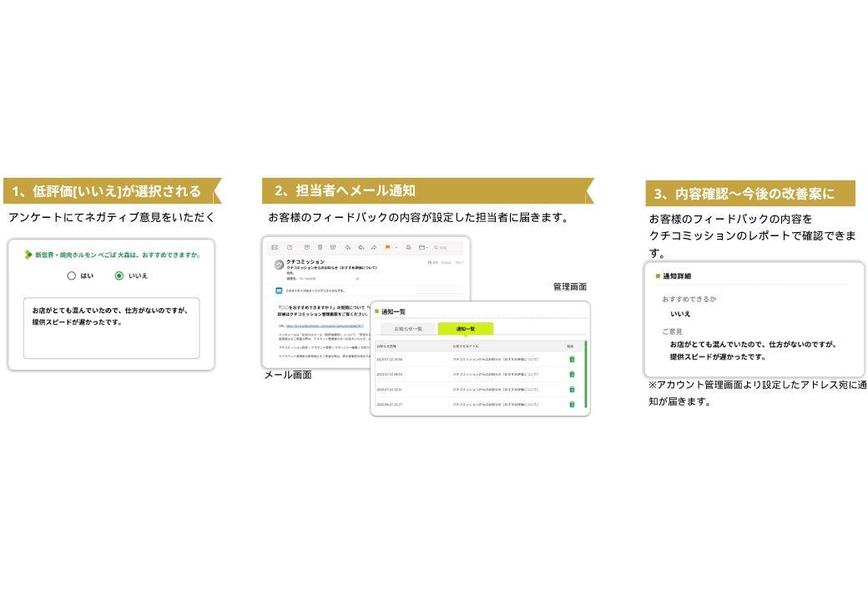
Task: Click the 通知詳細 panel heading
Action: (x=677, y=275)
